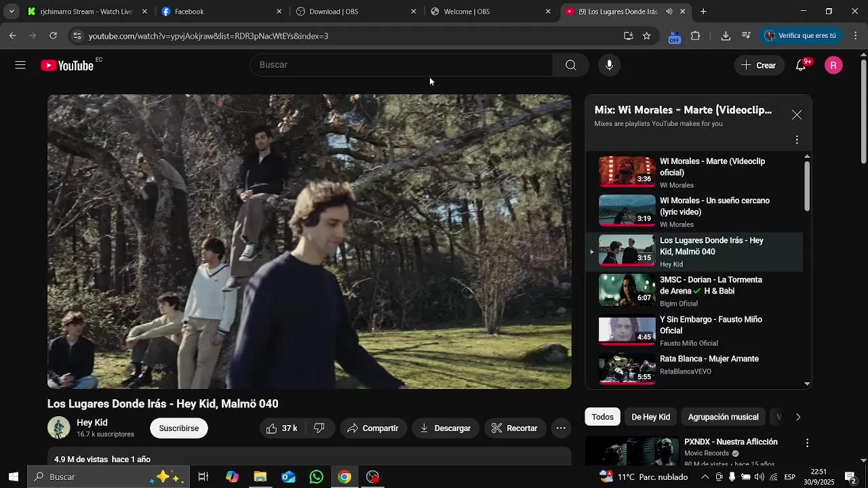868x488 pixels.
Task: Click the Crear button
Action: click(x=759, y=65)
